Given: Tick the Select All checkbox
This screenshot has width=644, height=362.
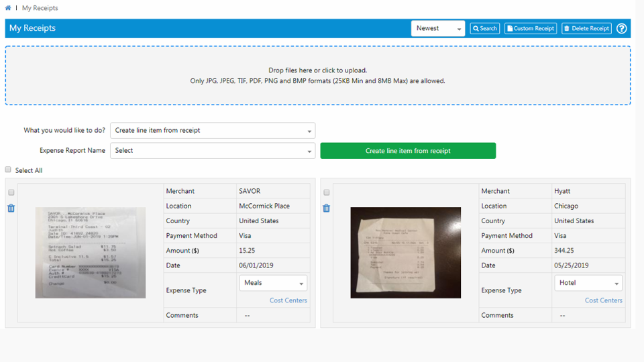Looking at the screenshot, I should (8, 170).
